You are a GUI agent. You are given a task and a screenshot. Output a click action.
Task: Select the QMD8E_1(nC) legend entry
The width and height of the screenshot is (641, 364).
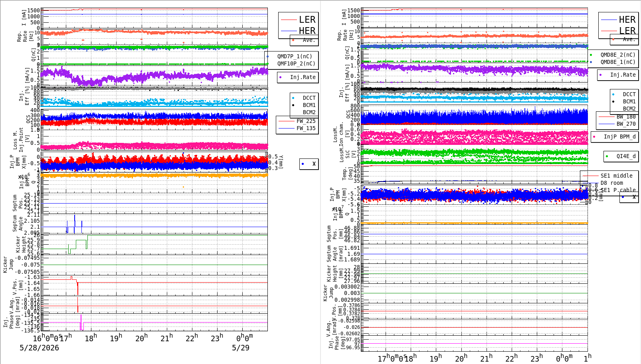click(x=618, y=62)
